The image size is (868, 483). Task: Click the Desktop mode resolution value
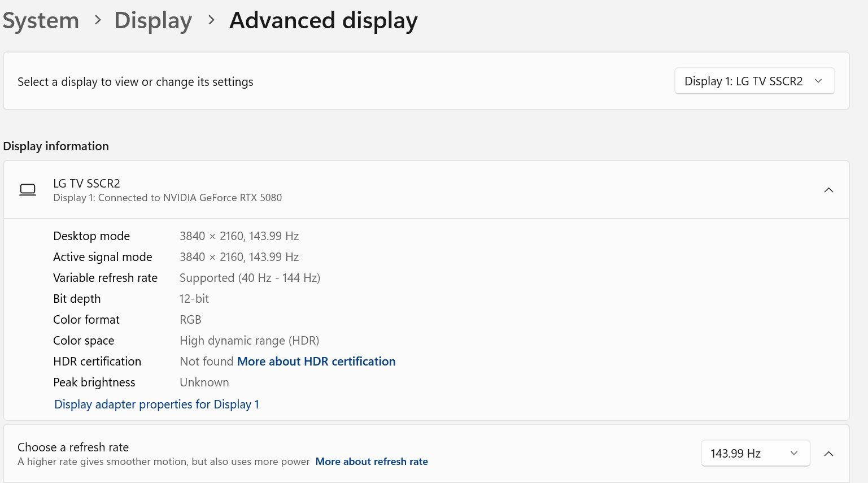(x=239, y=236)
